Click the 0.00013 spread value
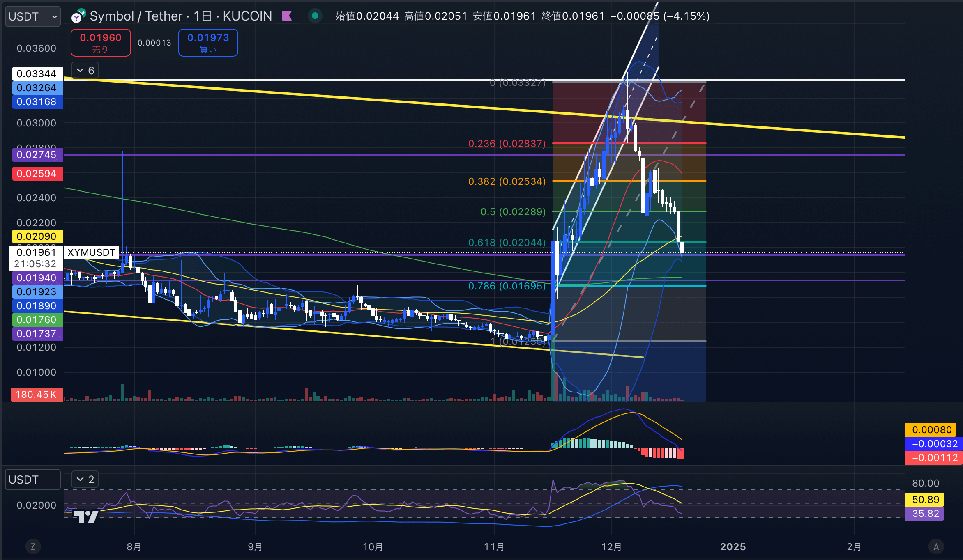The height and width of the screenshot is (560, 963). click(x=154, y=43)
